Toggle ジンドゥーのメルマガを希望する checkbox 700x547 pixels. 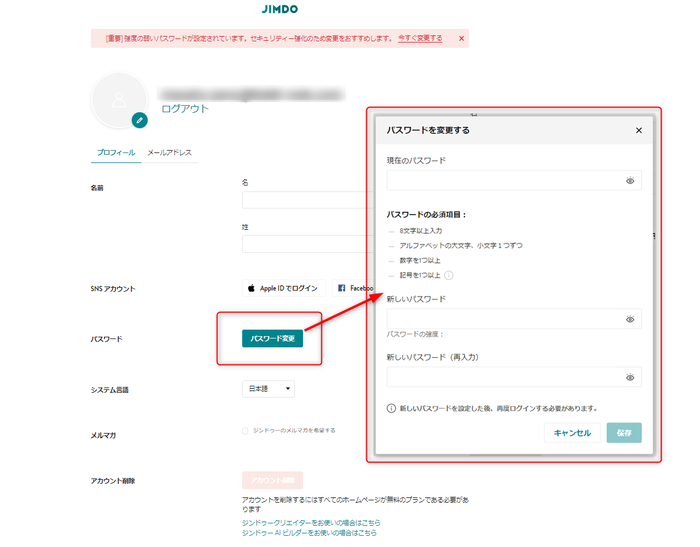[245, 430]
